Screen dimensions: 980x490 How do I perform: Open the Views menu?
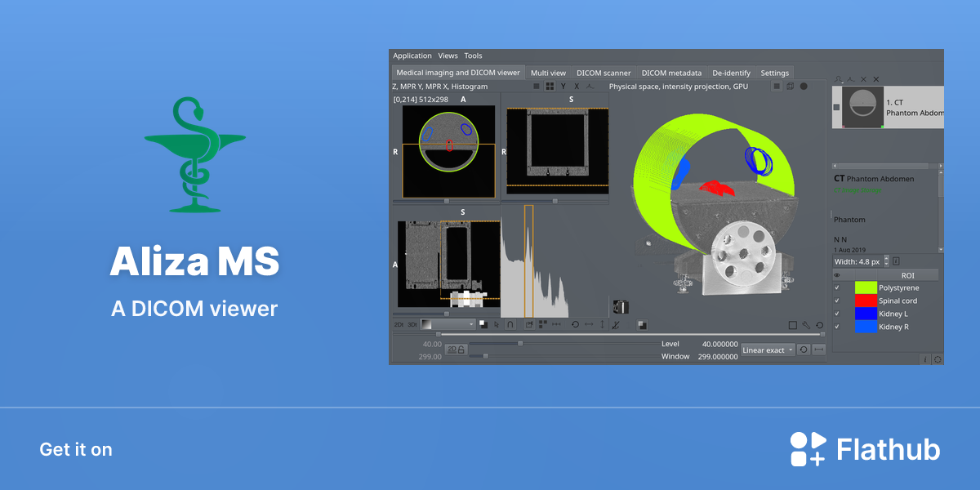point(448,56)
